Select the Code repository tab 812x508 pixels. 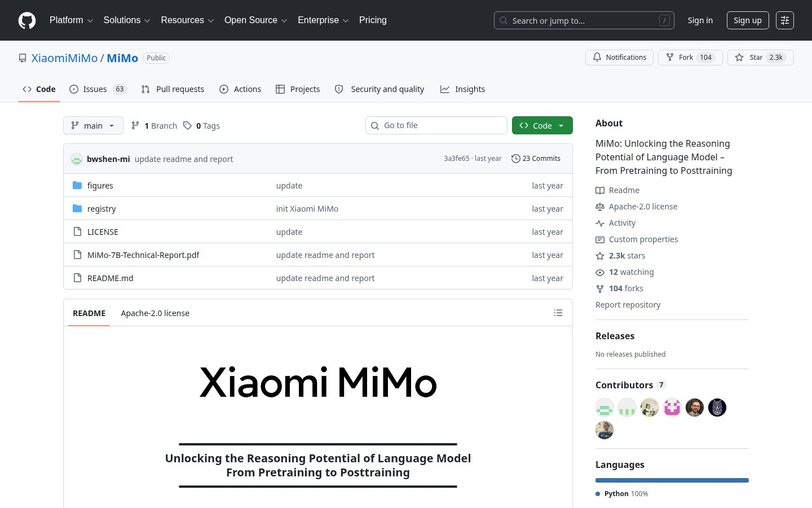point(39,89)
